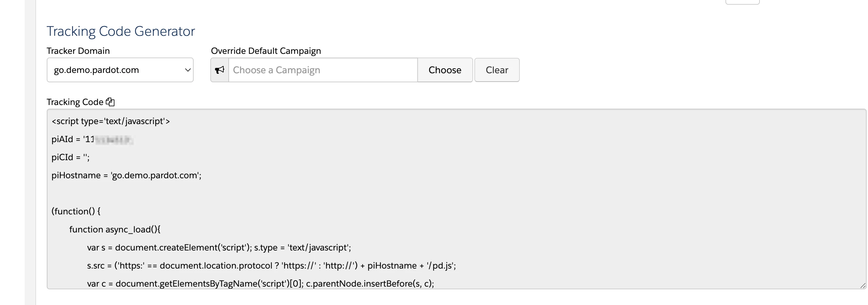Click the Tracking Code Generator heading
Screen dimensions: 868x305
click(x=121, y=31)
